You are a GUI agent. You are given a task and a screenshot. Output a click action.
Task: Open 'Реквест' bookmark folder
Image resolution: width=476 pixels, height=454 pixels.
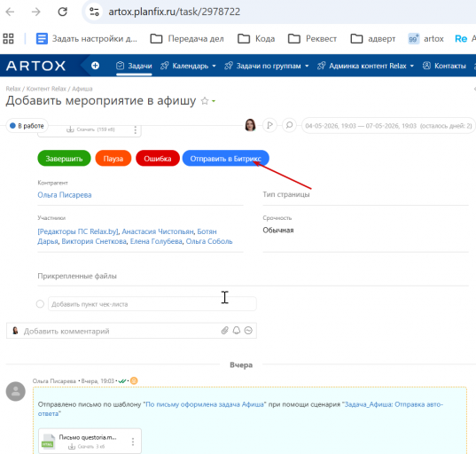(312, 38)
